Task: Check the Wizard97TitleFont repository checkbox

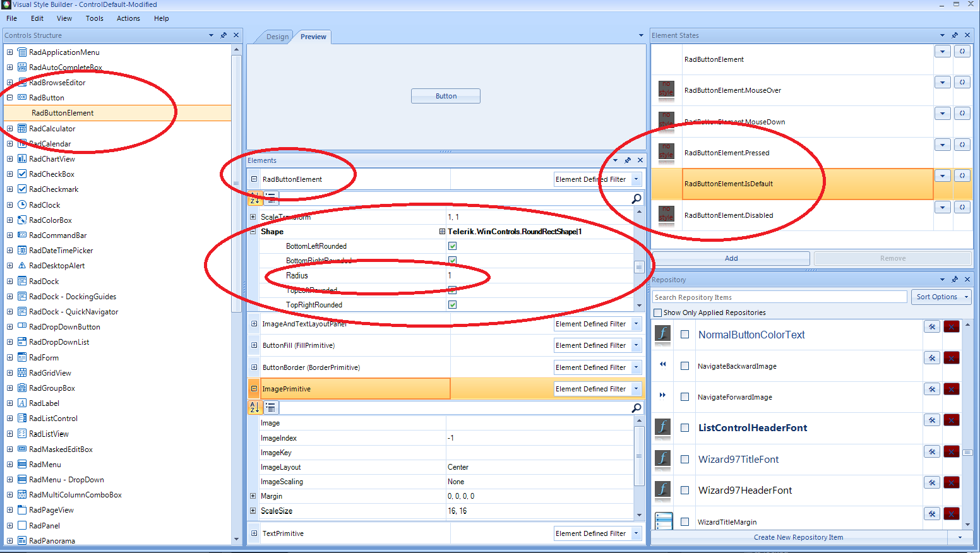Action: click(684, 459)
